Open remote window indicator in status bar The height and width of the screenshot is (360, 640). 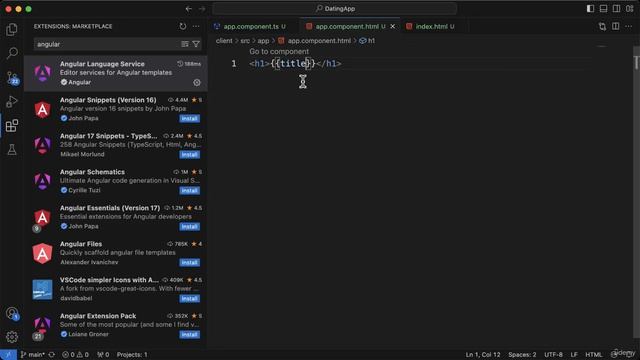pyautogui.click(x=8, y=355)
